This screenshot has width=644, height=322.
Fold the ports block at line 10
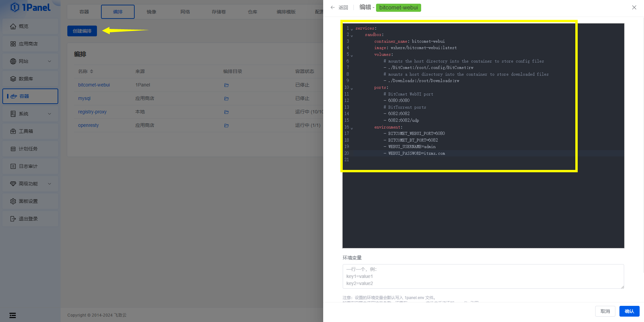point(352,88)
